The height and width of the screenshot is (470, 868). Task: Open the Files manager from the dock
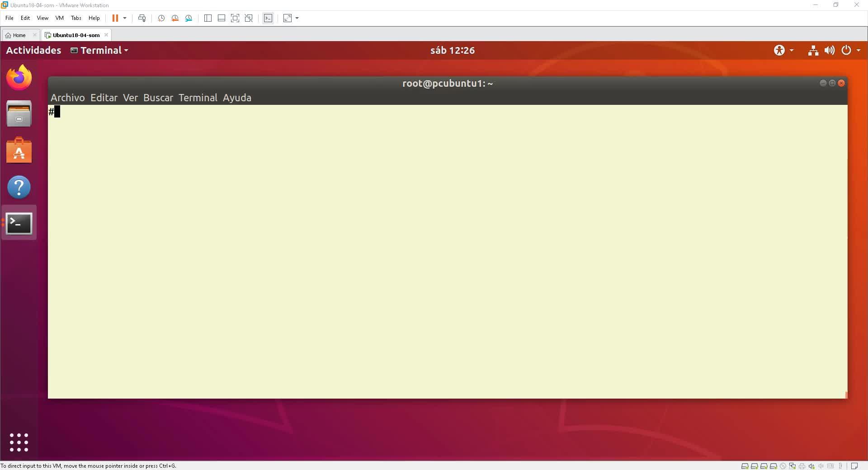tap(19, 113)
